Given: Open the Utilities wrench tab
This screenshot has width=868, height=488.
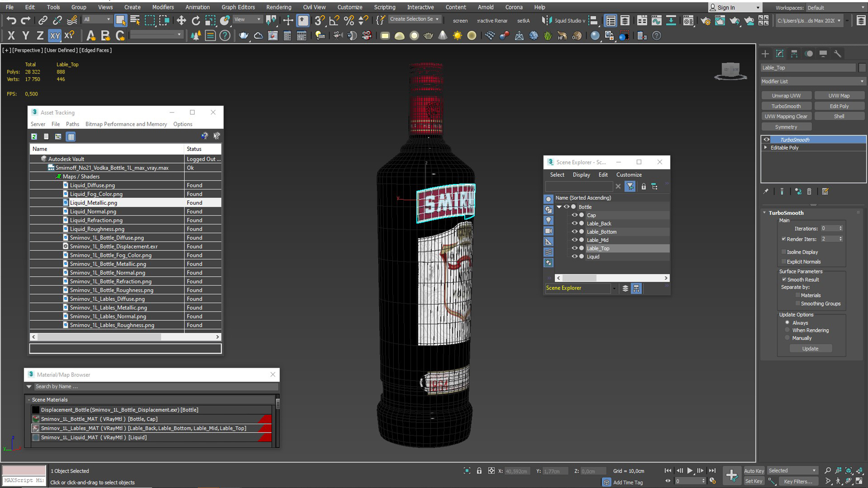Looking at the screenshot, I should (837, 54).
